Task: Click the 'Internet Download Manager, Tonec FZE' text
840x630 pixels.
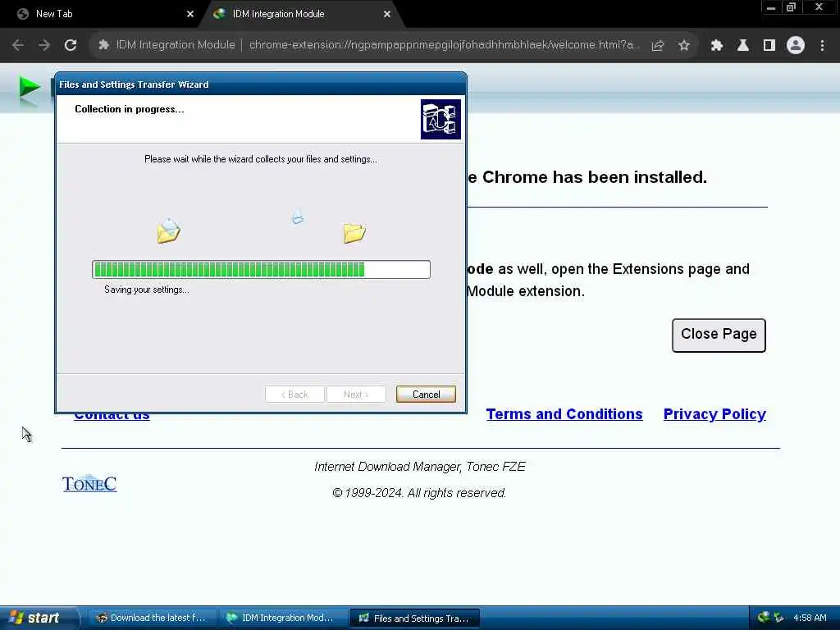Action: 419,467
